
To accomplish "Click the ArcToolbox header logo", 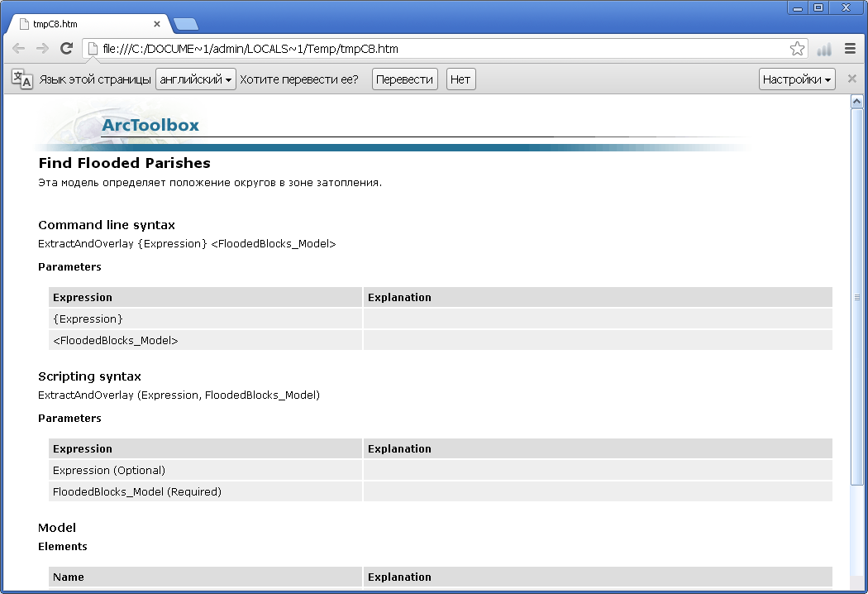I will [x=150, y=125].
